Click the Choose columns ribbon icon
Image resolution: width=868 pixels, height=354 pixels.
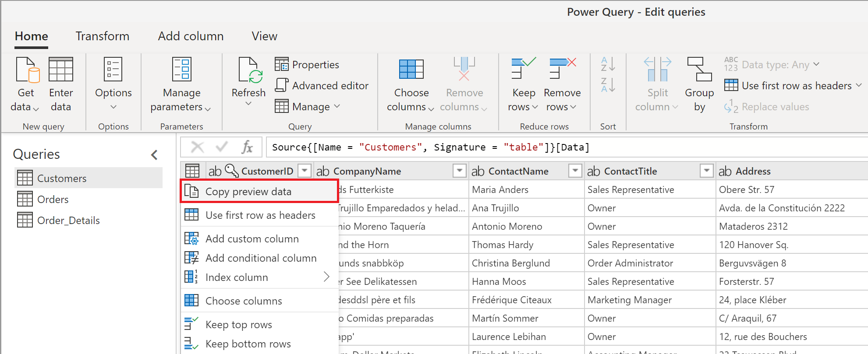411,70
